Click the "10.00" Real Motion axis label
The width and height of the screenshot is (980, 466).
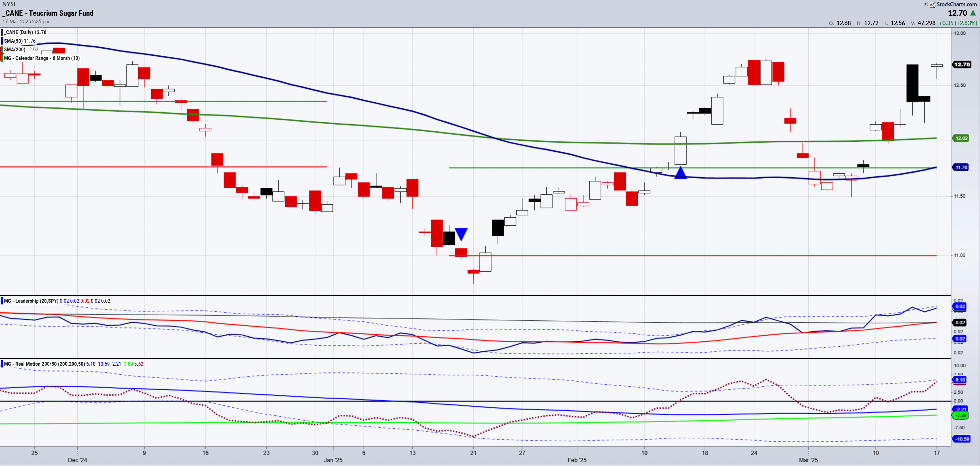[959, 366]
